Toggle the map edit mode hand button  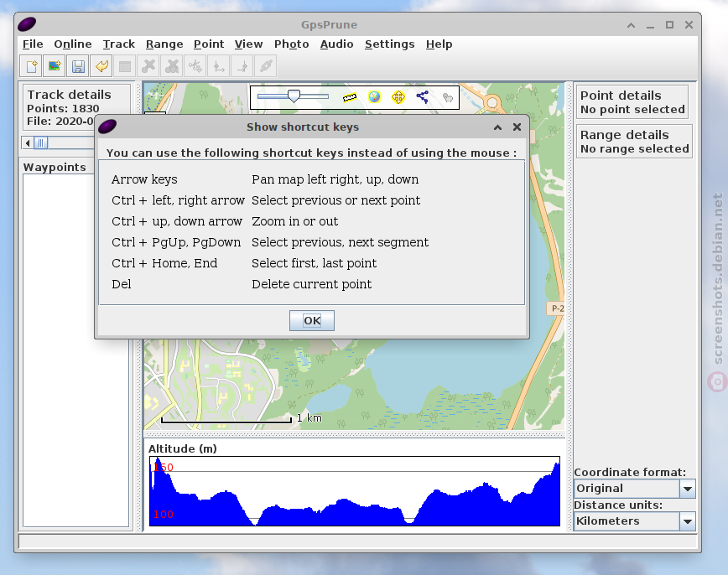[447, 97]
